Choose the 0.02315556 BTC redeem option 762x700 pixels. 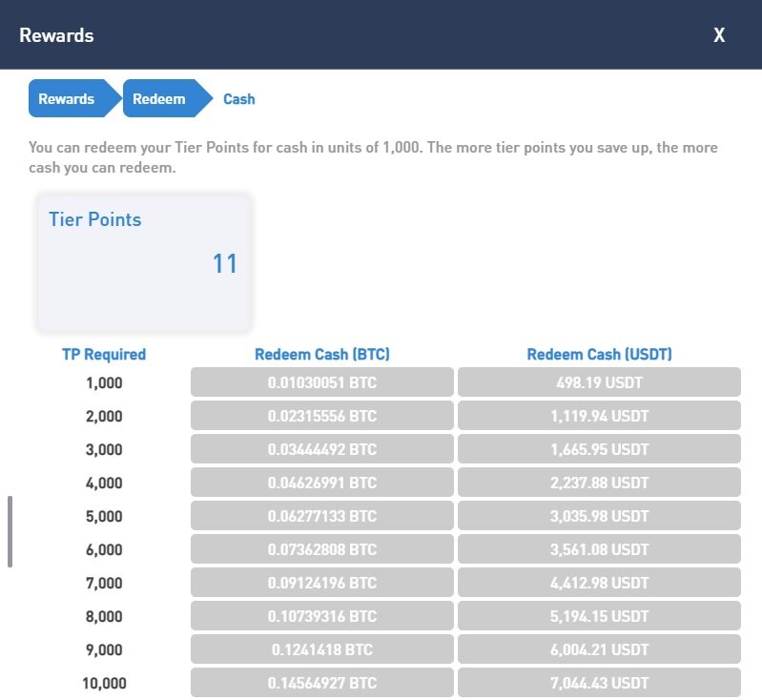(322, 416)
